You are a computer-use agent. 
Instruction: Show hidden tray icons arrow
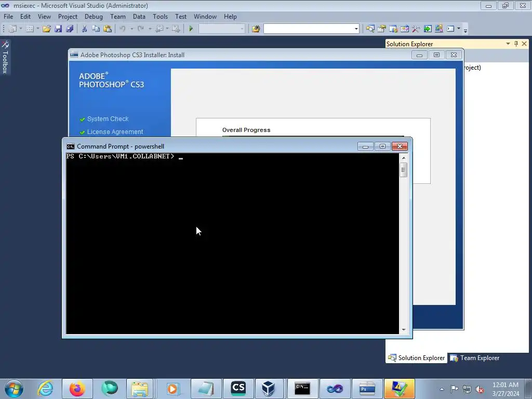pyautogui.click(x=442, y=389)
